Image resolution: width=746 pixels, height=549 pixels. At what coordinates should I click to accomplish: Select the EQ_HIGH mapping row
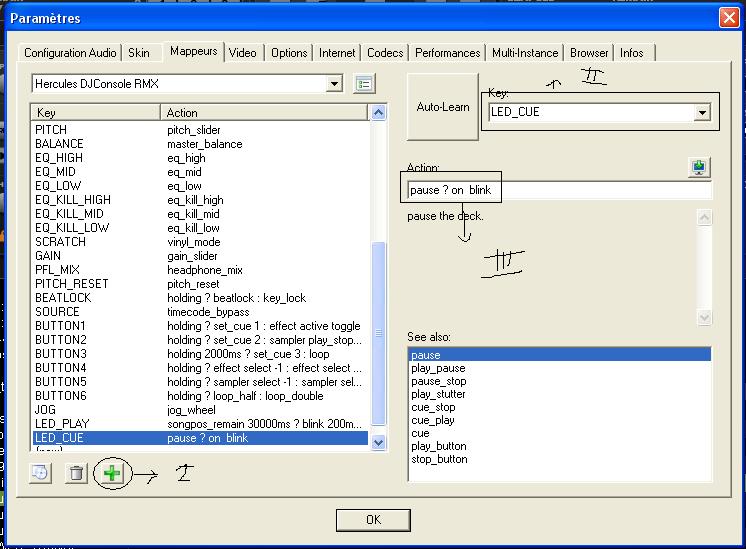coord(200,158)
